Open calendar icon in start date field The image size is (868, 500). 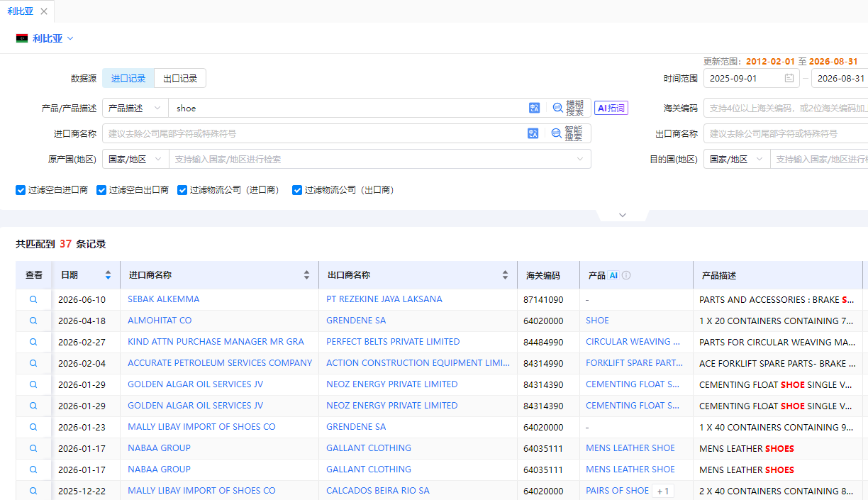[789, 79]
